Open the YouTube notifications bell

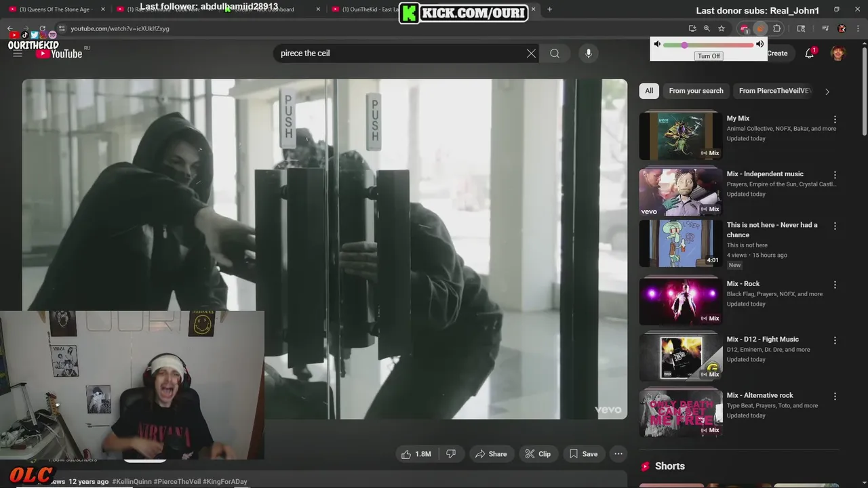(809, 54)
